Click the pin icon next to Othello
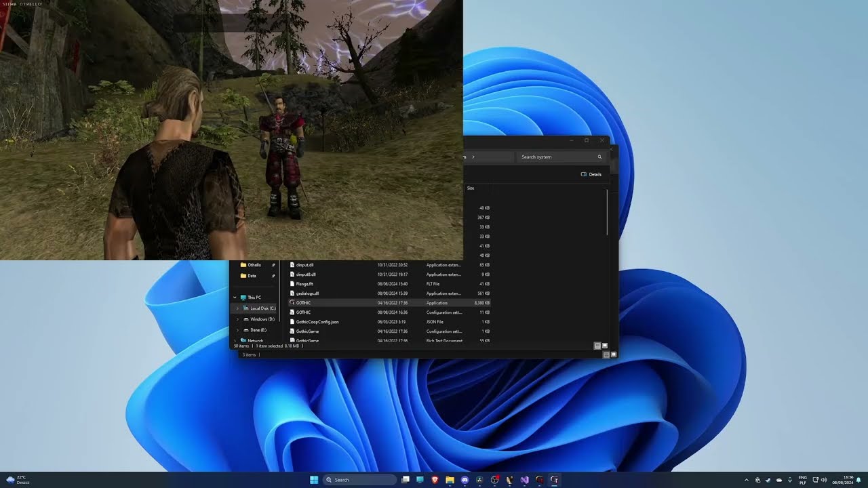Screen dimensions: 868x488 coord(273,265)
